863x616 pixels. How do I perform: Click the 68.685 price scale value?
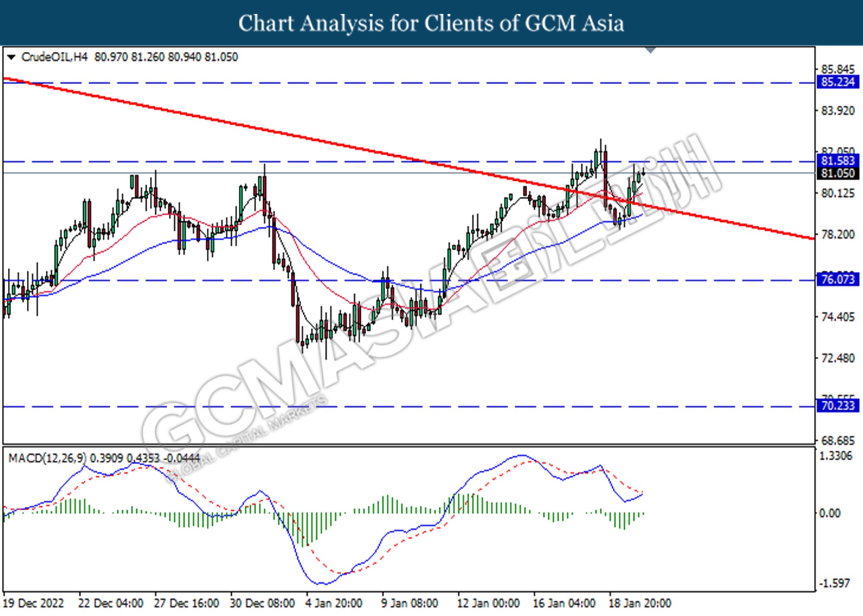pyautogui.click(x=838, y=441)
